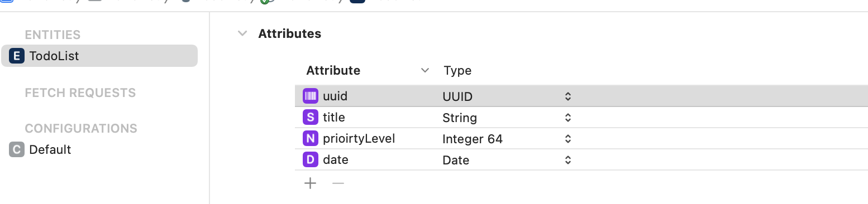The width and height of the screenshot is (868, 204).
Task: Click the prioirtyLevel attribute N icon
Action: click(x=310, y=139)
